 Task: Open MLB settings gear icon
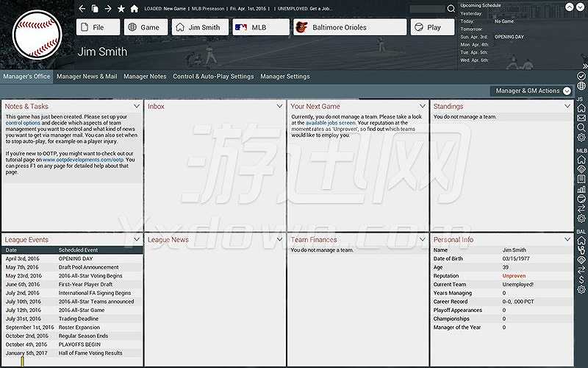point(581,218)
